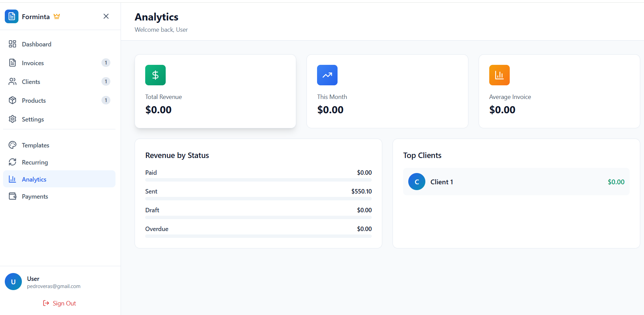Click the Dashboard grid icon
This screenshot has width=644, height=315.
[x=13, y=44]
